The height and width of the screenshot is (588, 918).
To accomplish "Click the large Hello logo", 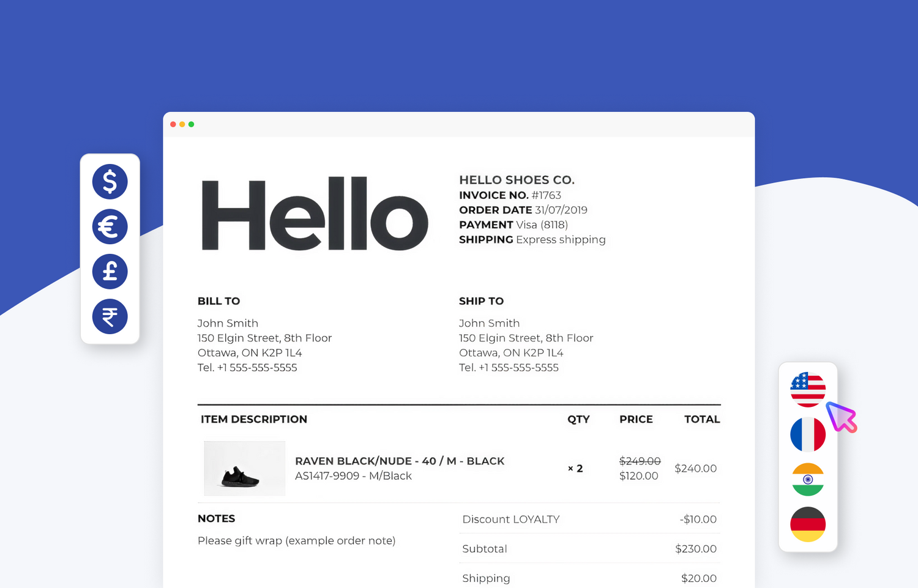I will (x=315, y=214).
